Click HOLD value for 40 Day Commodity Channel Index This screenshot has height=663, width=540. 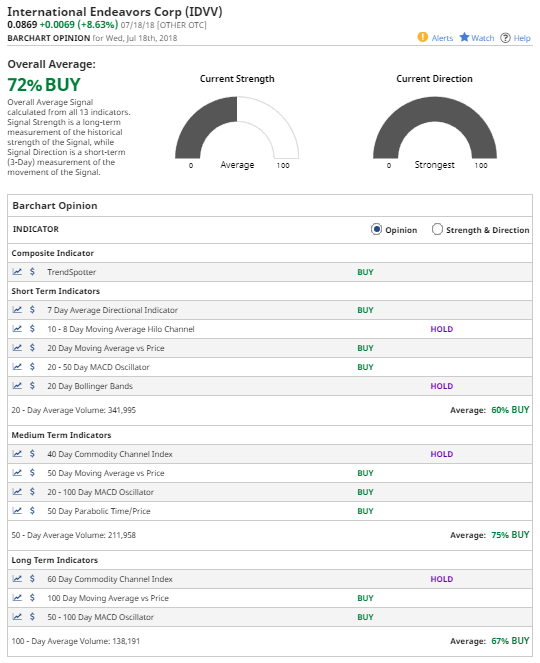click(x=441, y=454)
